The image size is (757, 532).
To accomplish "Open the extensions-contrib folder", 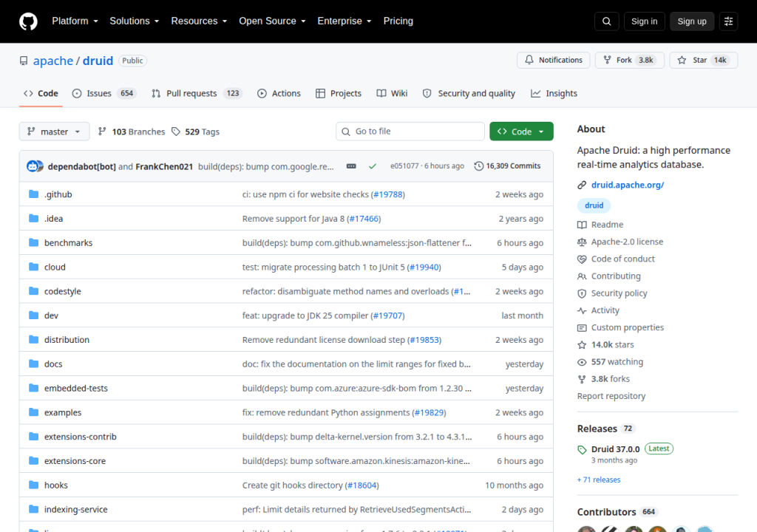I will click(x=80, y=437).
